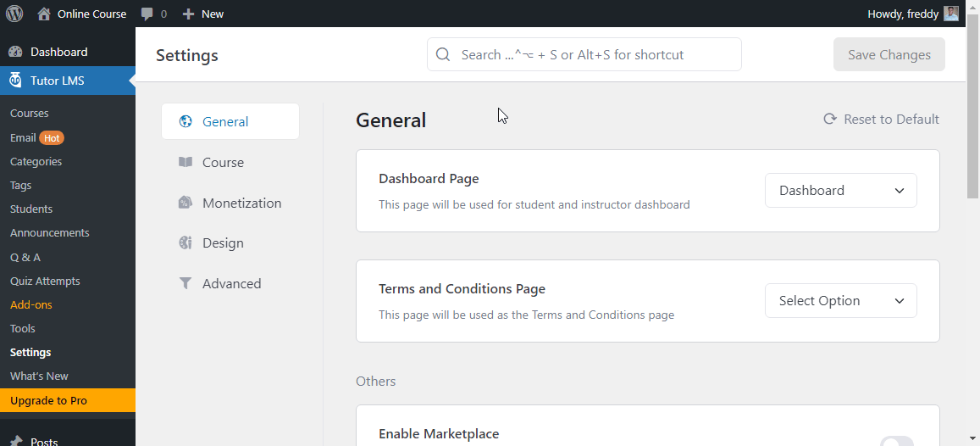Viewport: 980px width, 446px height.
Task: Click the Dashboard Page setting title
Action: [x=429, y=178]
